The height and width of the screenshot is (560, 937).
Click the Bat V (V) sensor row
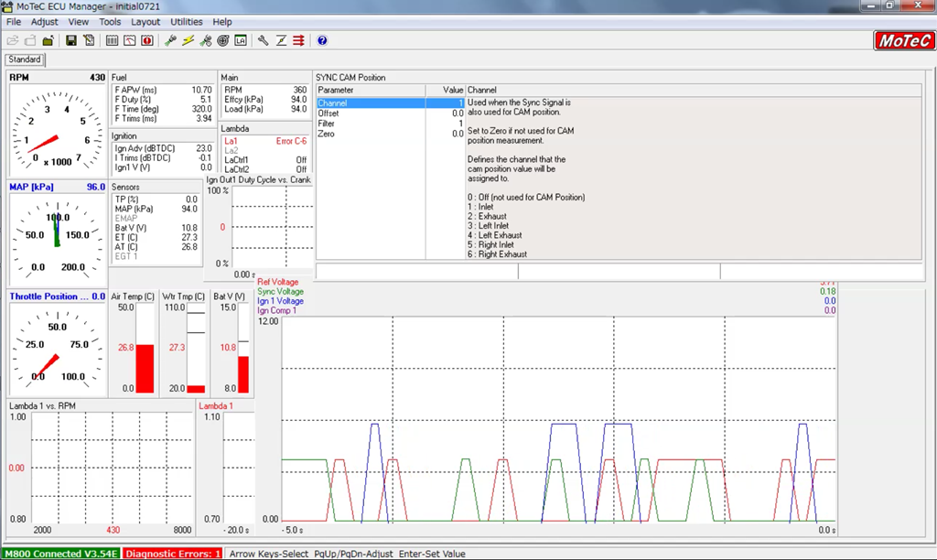pos(156,228)
